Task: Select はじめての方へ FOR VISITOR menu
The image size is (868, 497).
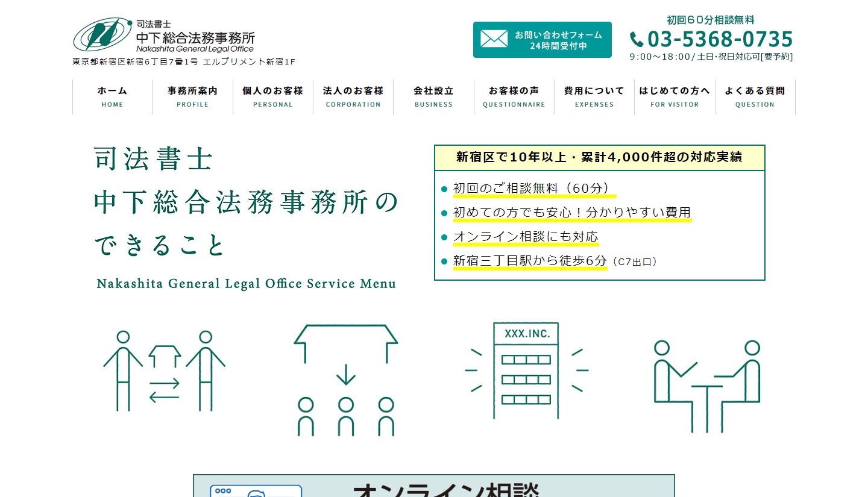Action: [x=675, y=96]
